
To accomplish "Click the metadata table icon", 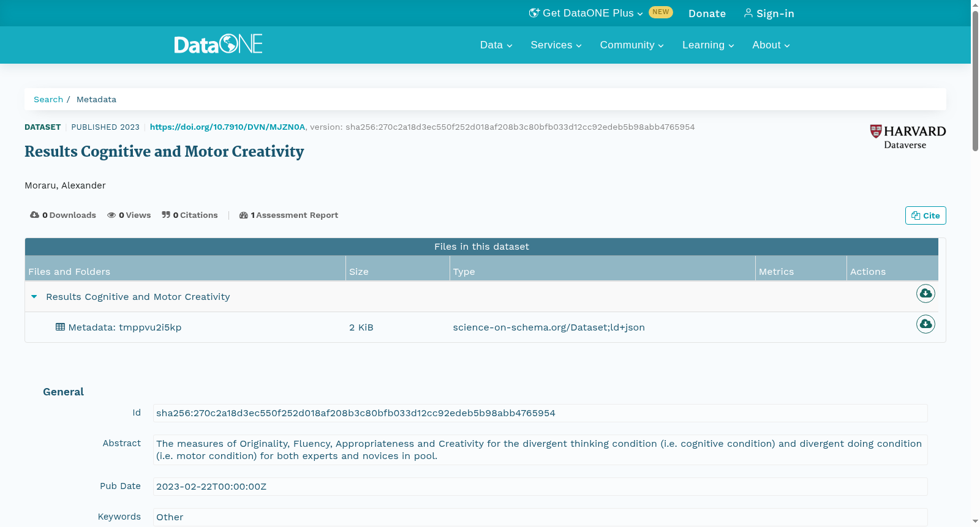I will pyautogui.click(x=60, y=327).
